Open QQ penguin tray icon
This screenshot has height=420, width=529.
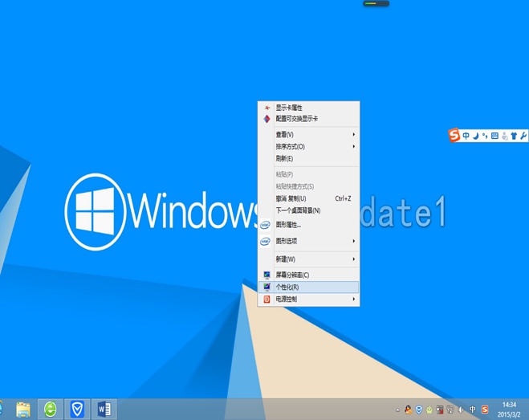click(409, 410)
